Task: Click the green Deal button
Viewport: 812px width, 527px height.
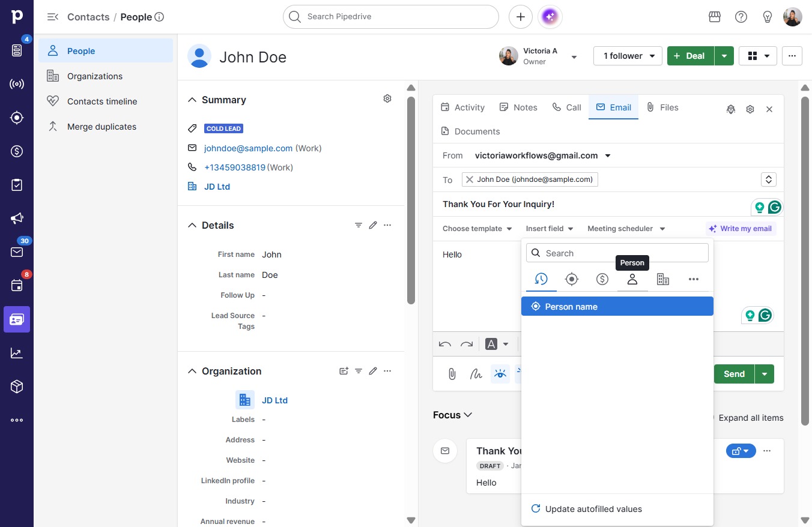Action: coord(691,56)
